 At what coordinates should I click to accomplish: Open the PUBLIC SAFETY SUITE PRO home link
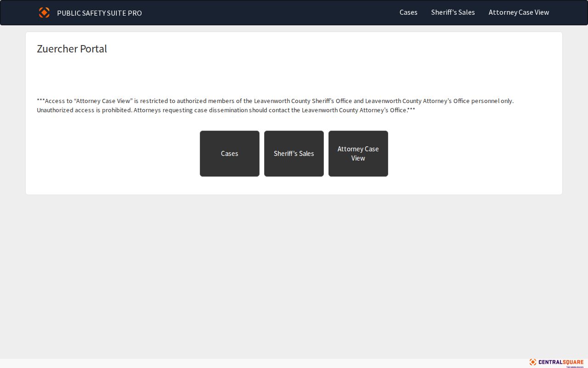tap(99, 13)
